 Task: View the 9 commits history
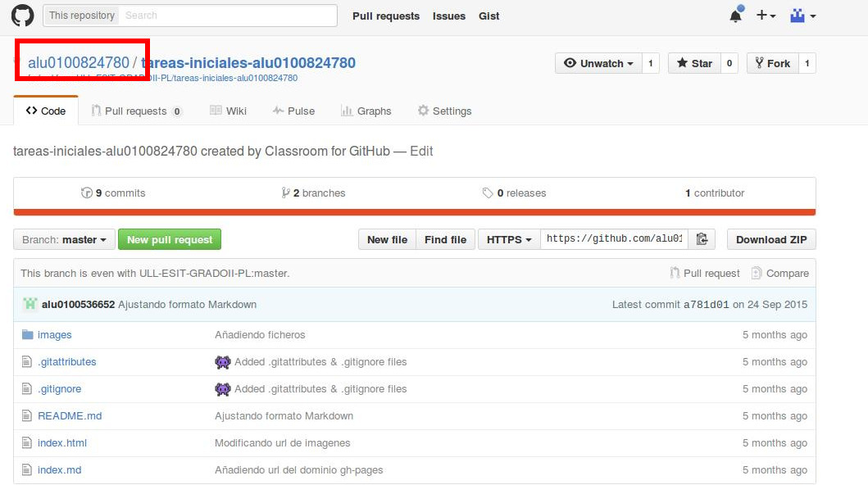113,193
